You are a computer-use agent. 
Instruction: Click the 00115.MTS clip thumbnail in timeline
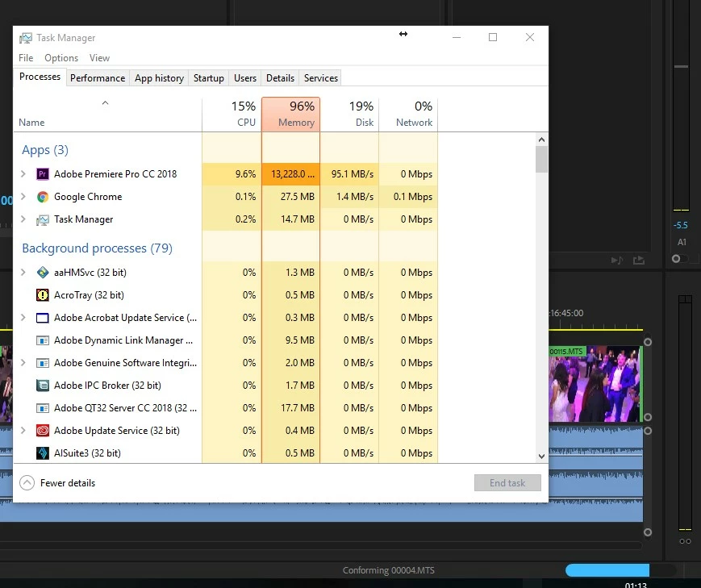pyautogui.click(x=595, y=384)
